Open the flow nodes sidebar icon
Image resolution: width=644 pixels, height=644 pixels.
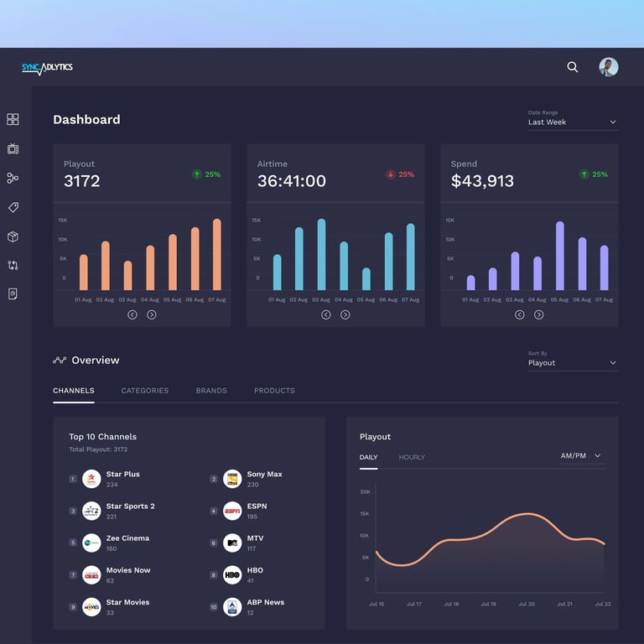[13, 178]
